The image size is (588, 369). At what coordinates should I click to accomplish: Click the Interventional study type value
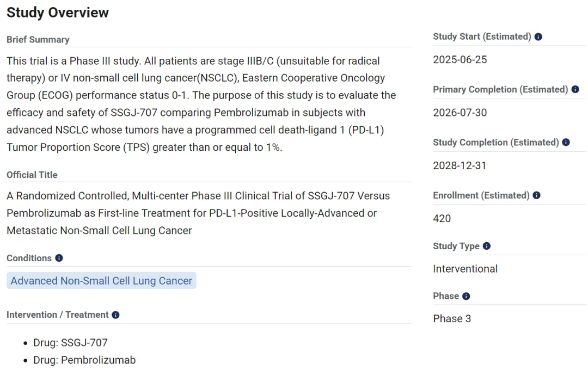[465, 269]
